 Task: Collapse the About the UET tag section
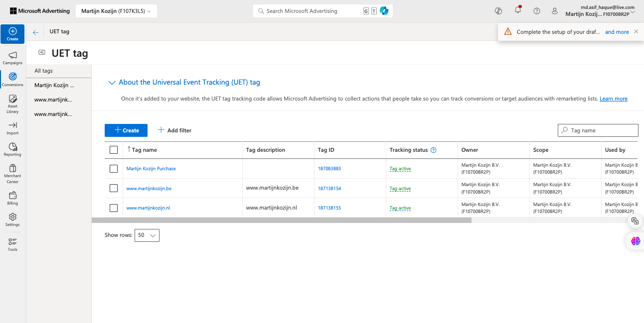tap(112, 83)
